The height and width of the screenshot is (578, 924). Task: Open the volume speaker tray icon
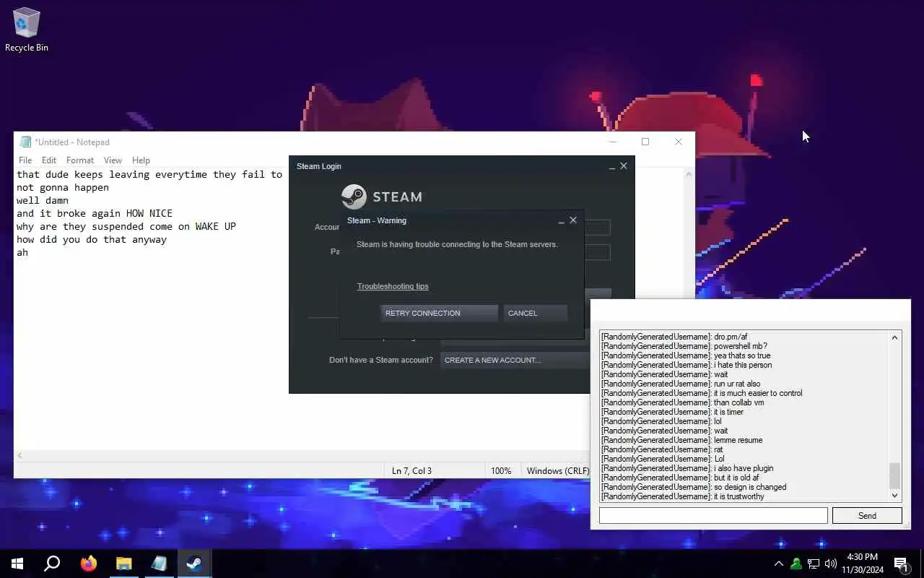tap(831, 564)
